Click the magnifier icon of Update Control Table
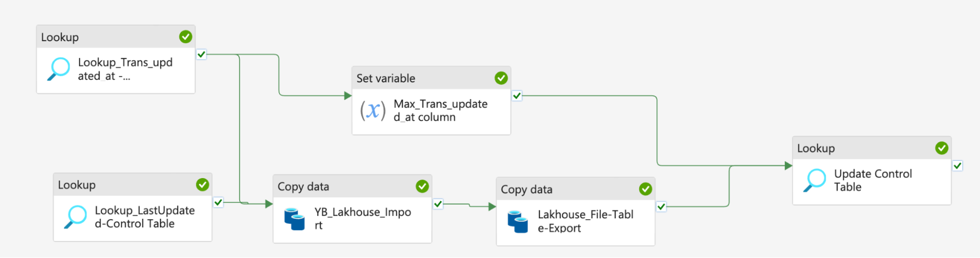The width and height of the screenshot is (980, 258). pyautogui.click(x=815, y=180)
